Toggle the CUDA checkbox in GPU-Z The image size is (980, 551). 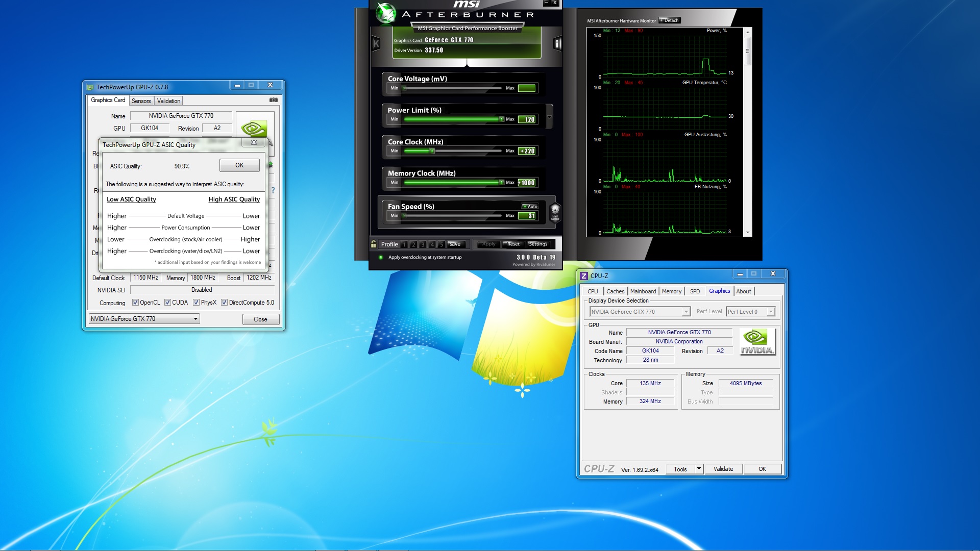tap(167, 303)
